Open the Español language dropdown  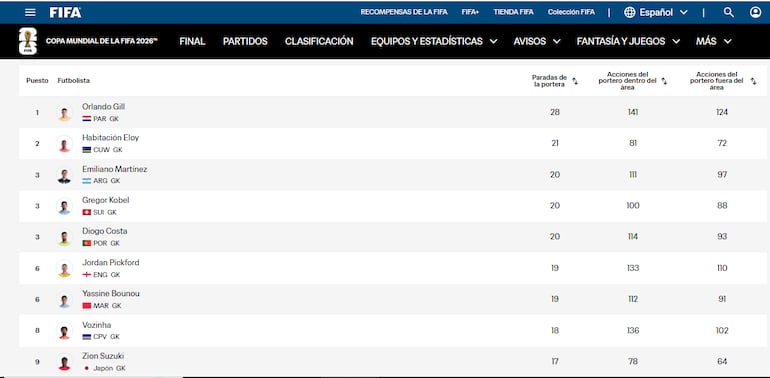click(656, 13)
